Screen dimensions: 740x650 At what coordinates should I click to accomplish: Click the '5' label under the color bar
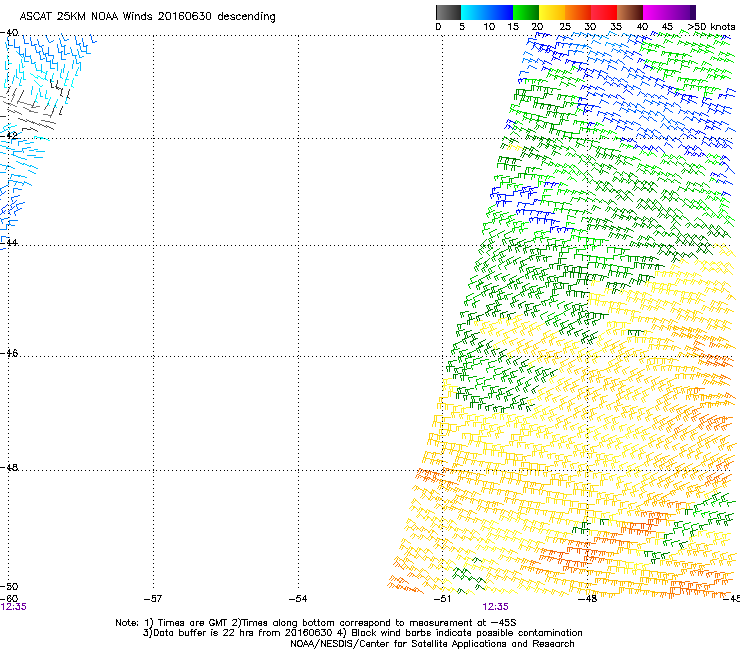[x=462, y=27]
